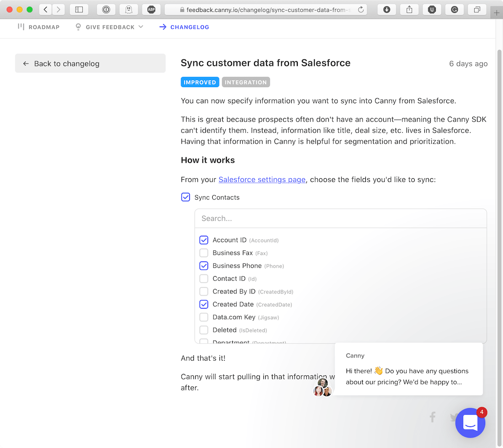Click the 'How it works' heading
The image size is (503, 448).
[208, 160]
